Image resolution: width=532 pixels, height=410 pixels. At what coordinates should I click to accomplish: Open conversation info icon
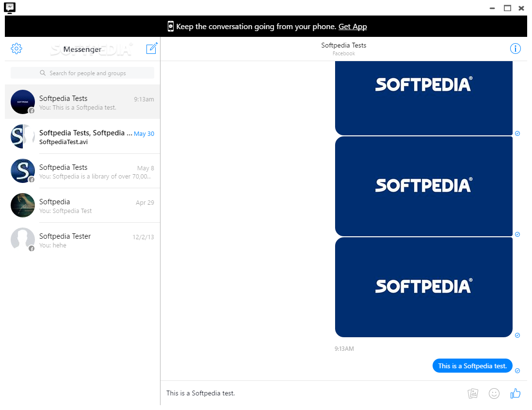click(516, 49)
